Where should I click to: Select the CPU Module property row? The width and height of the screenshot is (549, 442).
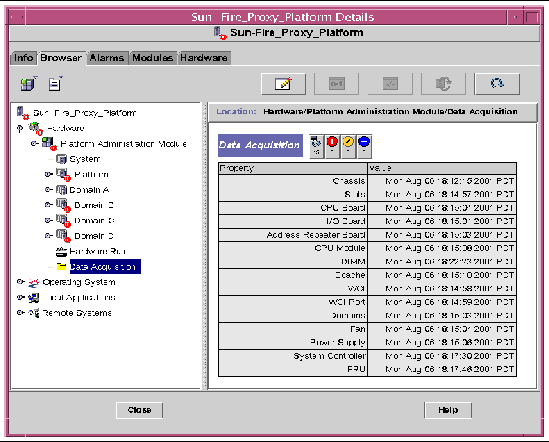(x=367, y=248)
